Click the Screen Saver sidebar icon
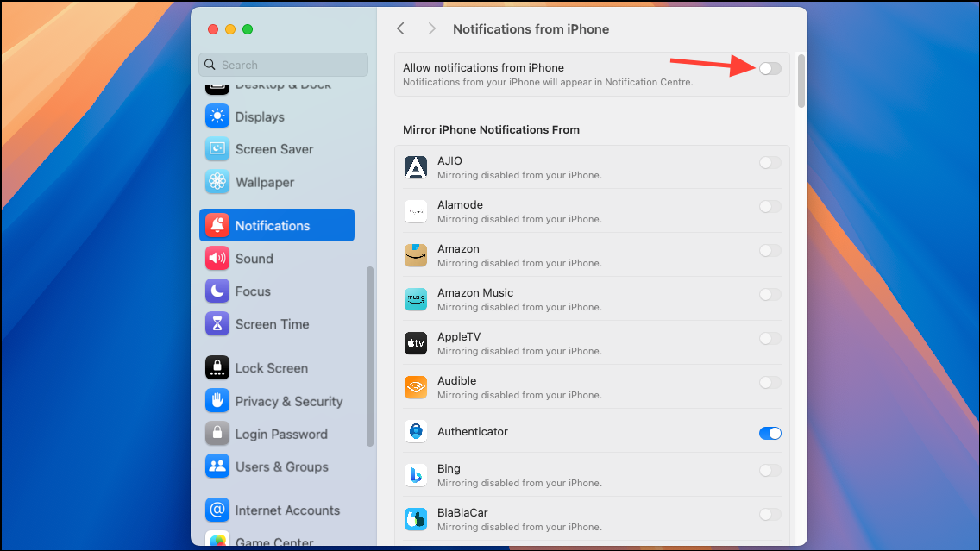This screenshot has height=551, width=980. pos(217,148)
